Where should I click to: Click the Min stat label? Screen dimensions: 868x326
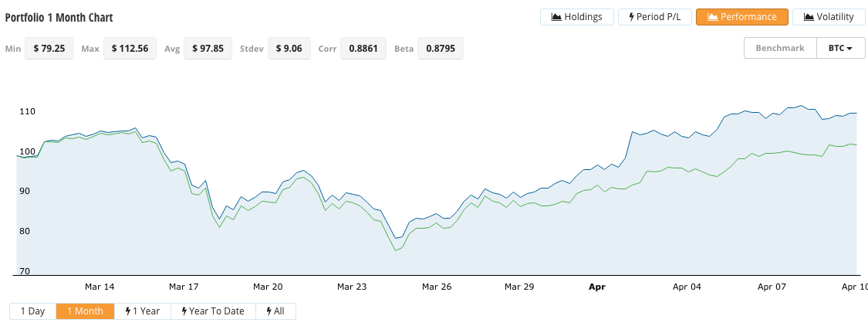coord(13,49)
